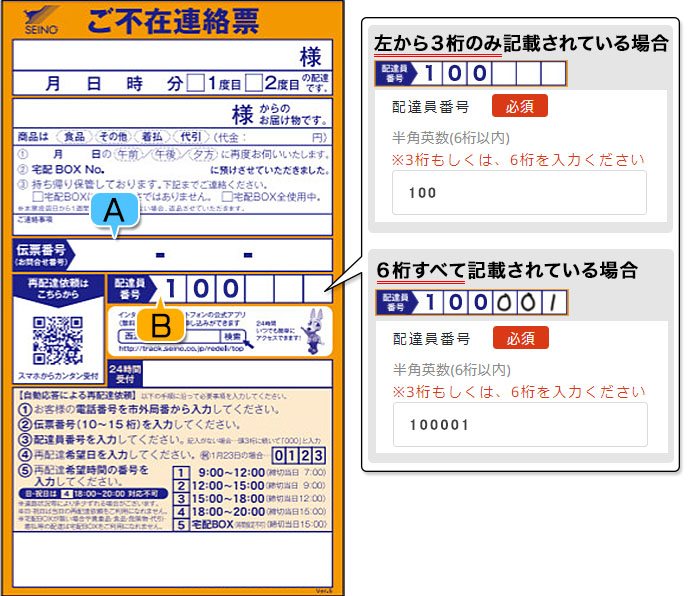The height and width of the screenshot is (596, 690).
Task: Click the 再配達依頼はこちらから banner
Action: [x=58, y=289]
